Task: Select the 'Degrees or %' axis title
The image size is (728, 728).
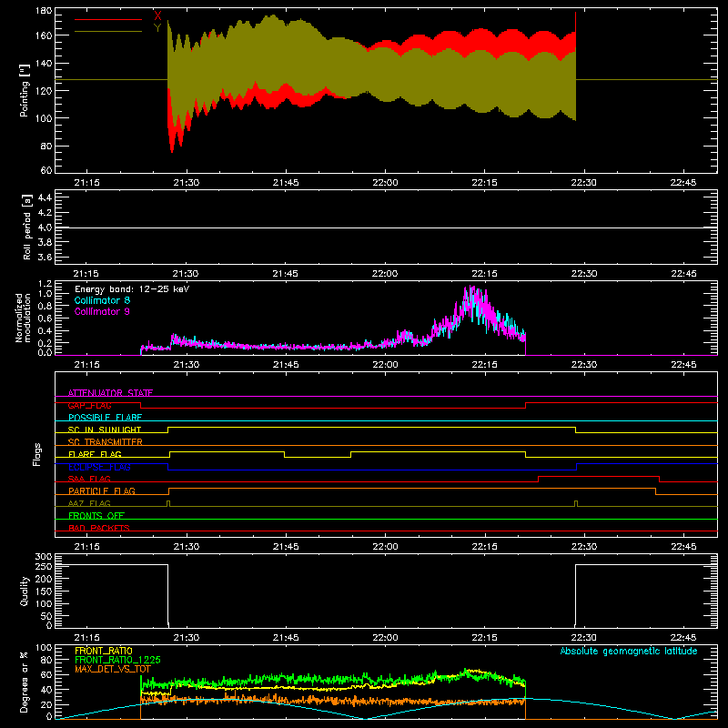Action: [x=25, y=682]
